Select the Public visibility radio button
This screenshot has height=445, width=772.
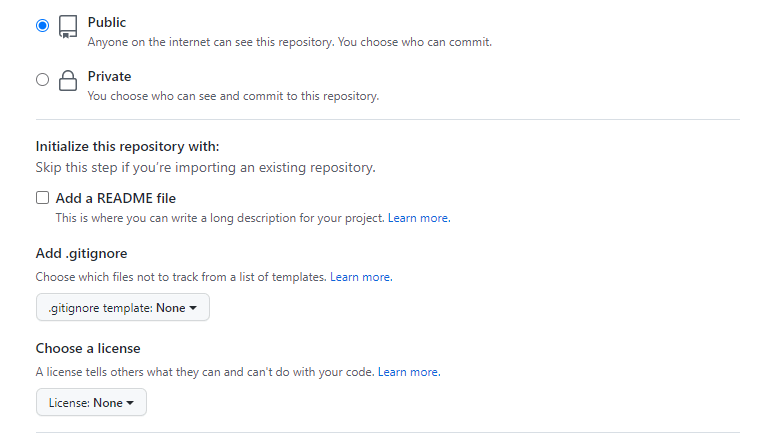tap(42, 25)
